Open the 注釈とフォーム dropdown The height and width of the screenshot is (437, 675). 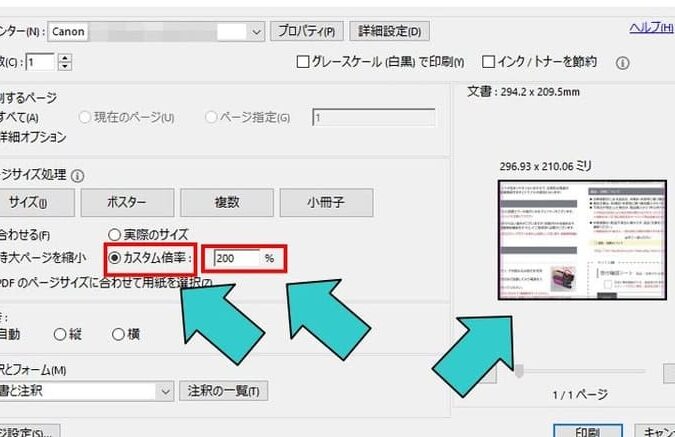tap(87, 391)
